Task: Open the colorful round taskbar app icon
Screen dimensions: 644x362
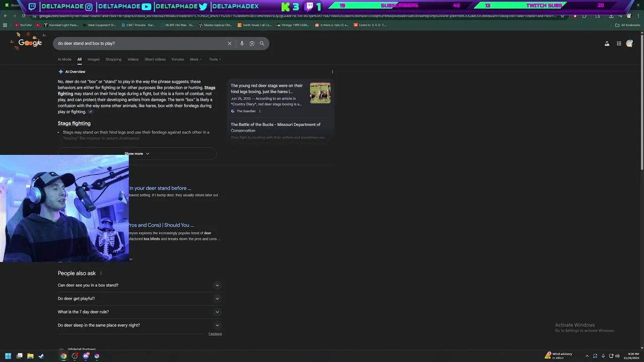Action: pyautogui.click(x=97, y=356)
